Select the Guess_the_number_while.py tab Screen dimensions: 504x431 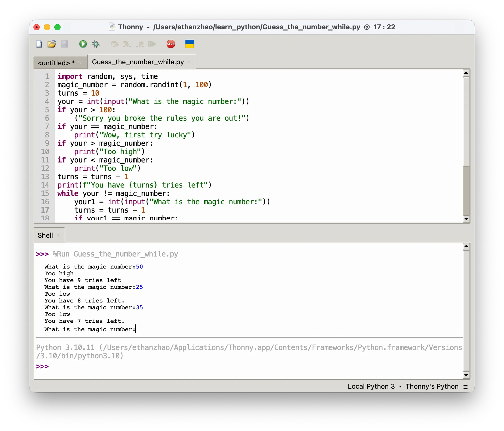pyautogui.click(x=138, y=62)
